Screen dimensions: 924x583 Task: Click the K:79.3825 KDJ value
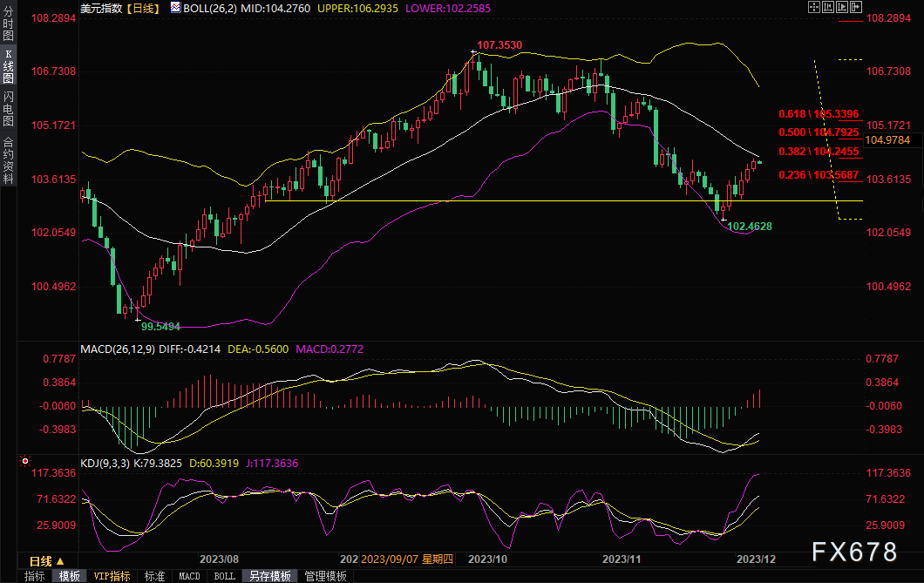[158, 464]
